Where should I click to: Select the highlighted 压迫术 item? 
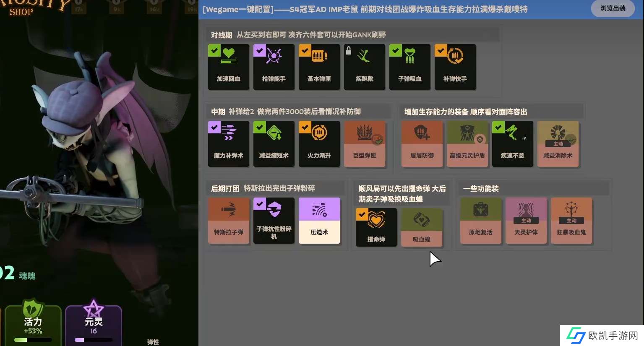[319, 220]
